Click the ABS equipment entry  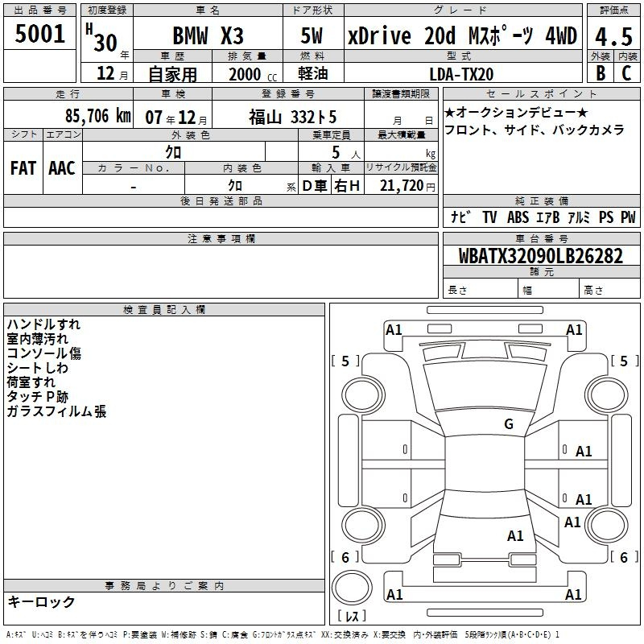[x=518, y=217]
